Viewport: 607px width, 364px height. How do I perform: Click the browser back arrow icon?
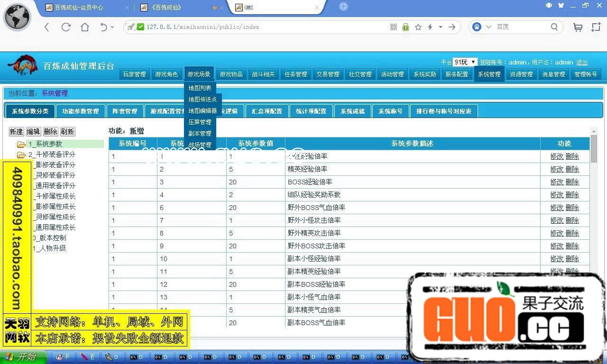[46, 27]
